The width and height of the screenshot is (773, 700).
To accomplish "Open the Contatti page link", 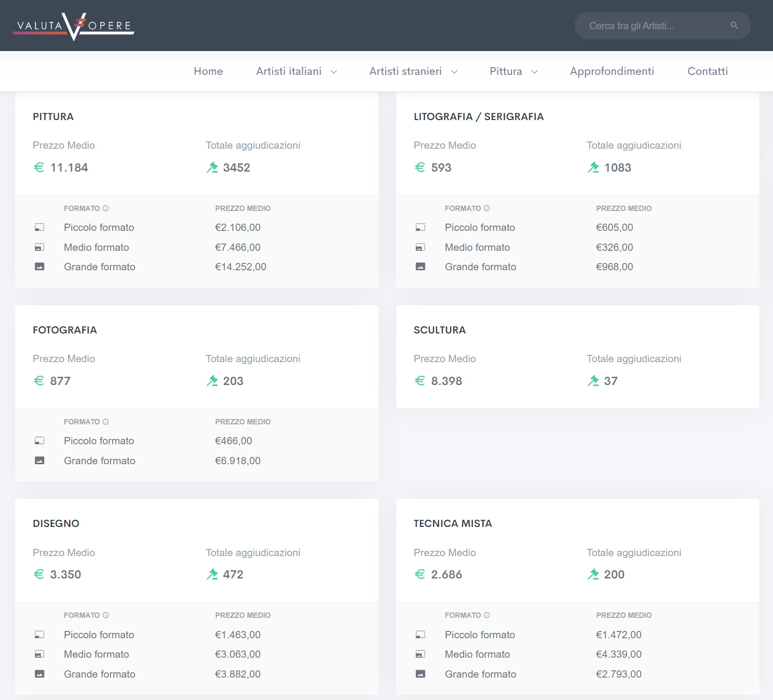I will click(x=707, y=71).
